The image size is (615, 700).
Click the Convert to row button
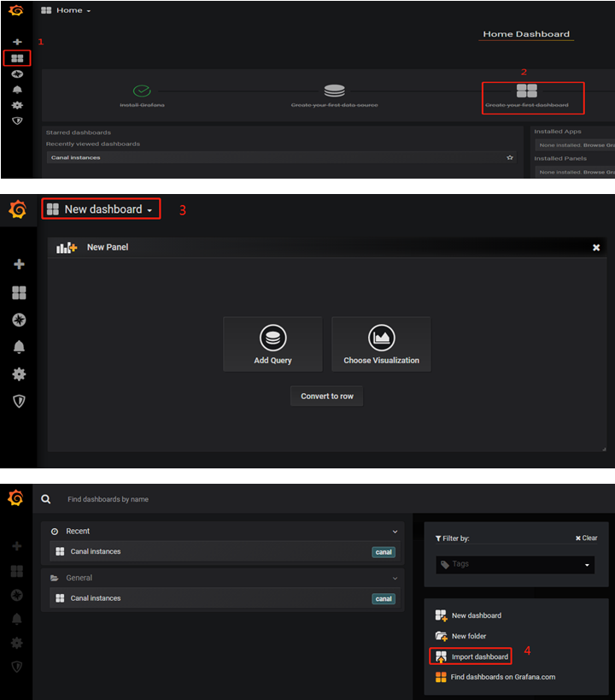pyautogui.click(x=326, y=396)
